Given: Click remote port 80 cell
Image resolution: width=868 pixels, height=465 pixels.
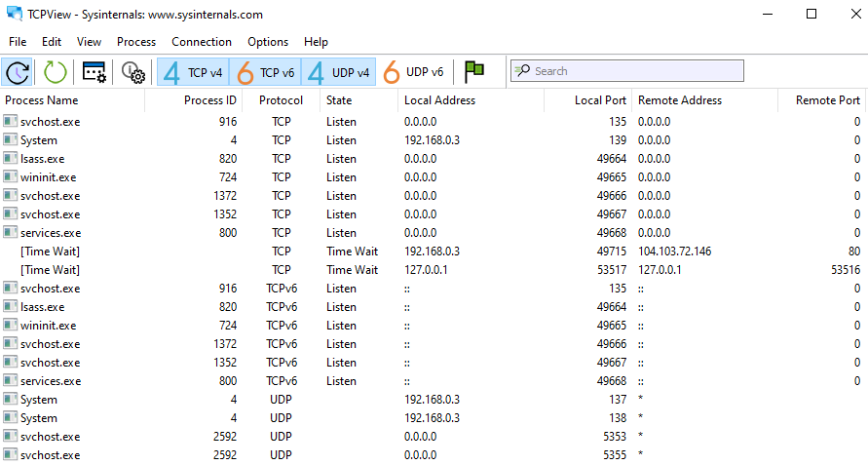Looking at the screenshot, I should click(x=854, y=252).
